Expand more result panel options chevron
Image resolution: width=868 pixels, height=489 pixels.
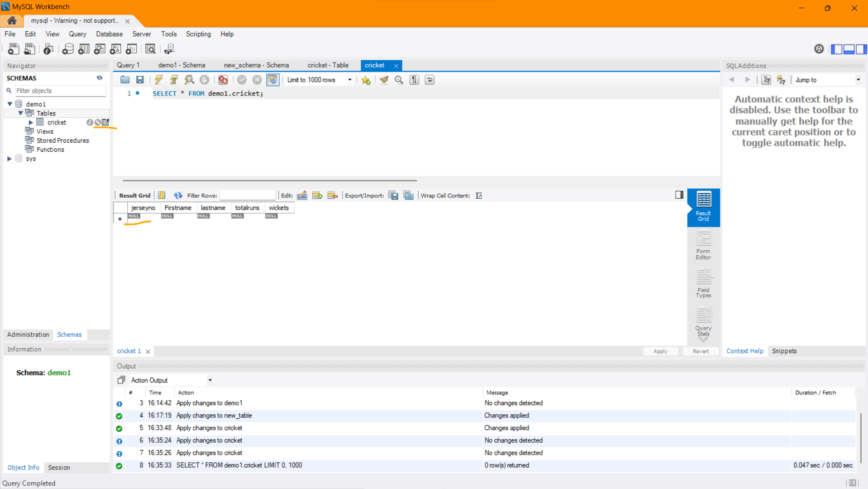click(703, 339)
